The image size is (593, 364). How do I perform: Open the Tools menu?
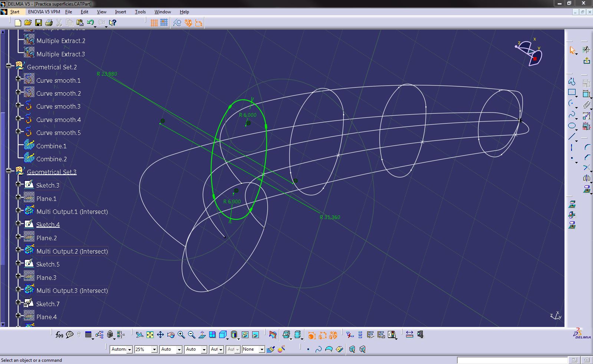[x=140, y=12]
